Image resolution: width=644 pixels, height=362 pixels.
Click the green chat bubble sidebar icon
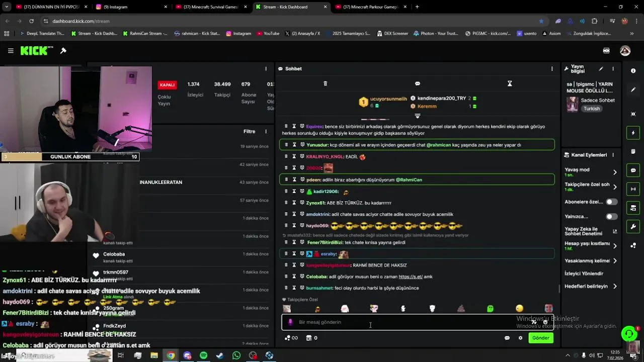point(633,170)
